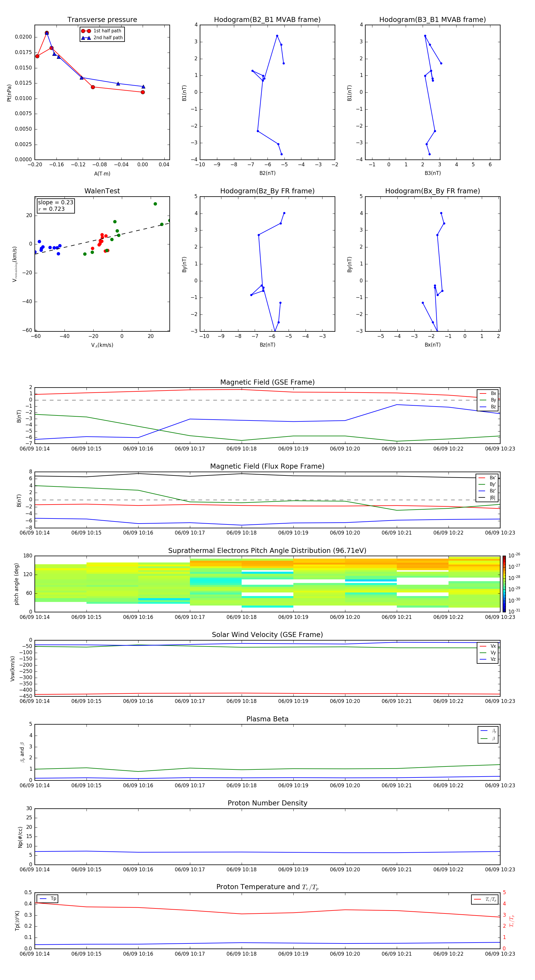Screen dimensions: 535x980
Task: Click the 'Hodogram(B3_B1 MVAB frame)' title
Action: pos(432,19)
